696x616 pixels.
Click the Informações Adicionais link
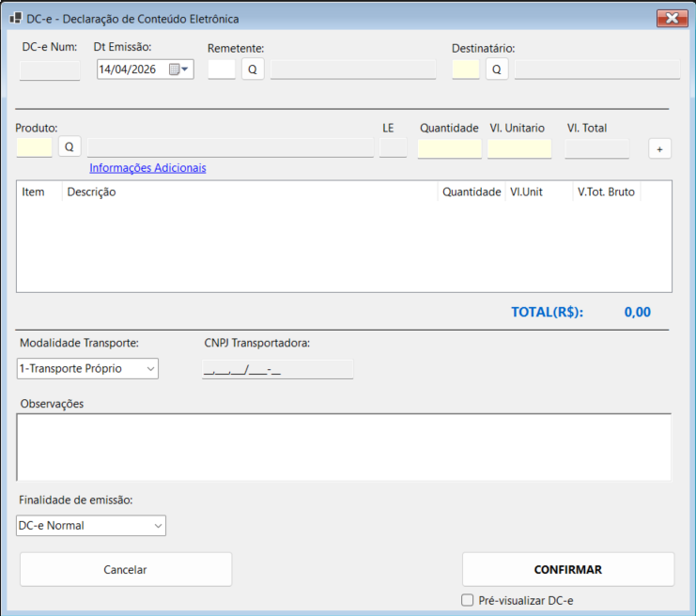[147, 168]
